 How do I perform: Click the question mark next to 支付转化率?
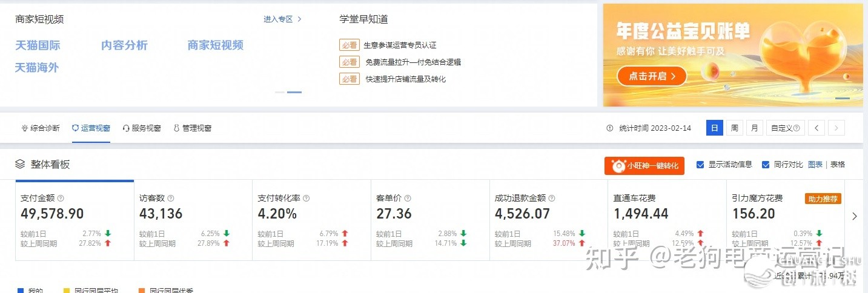[306, 198]
